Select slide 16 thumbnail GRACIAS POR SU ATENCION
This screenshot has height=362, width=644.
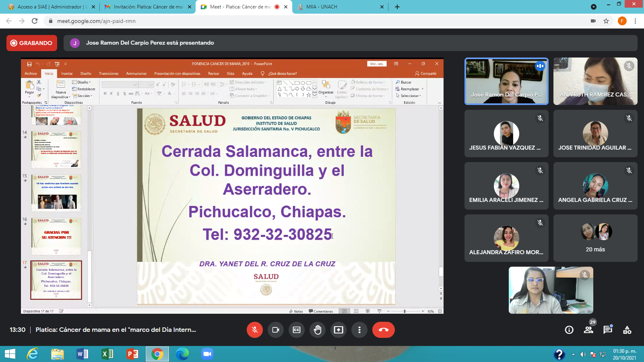pyautogui.click(x=56, y=237)
